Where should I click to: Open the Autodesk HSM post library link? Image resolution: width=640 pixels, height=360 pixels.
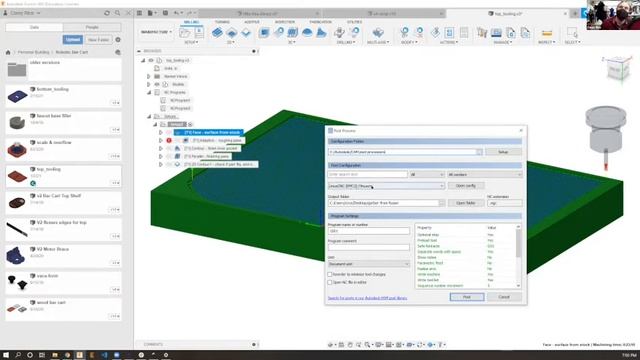367,298
